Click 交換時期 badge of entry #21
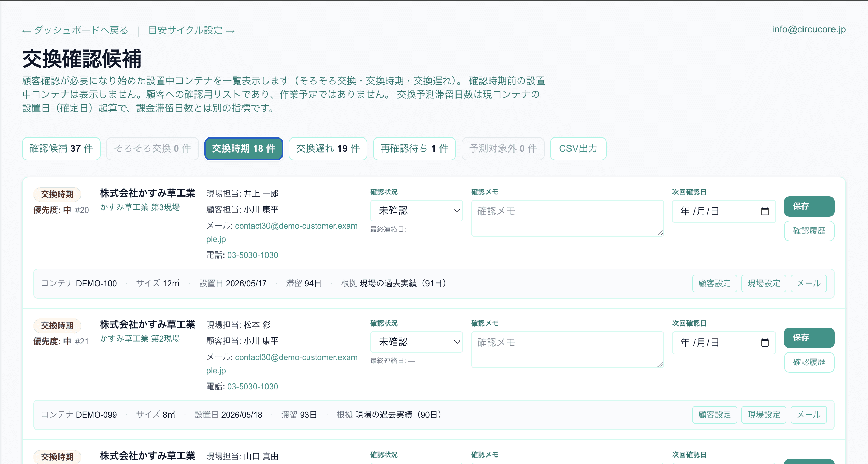The height and width of the screenshot is (464, 868). [57, 325]
